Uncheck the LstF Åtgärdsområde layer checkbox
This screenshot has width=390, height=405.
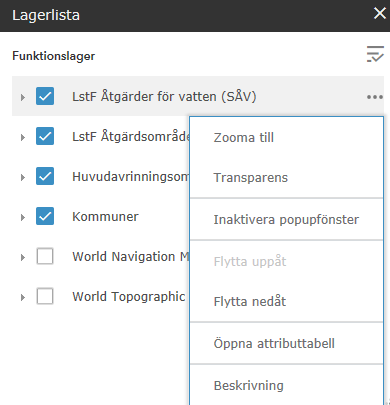coord(45,136)
